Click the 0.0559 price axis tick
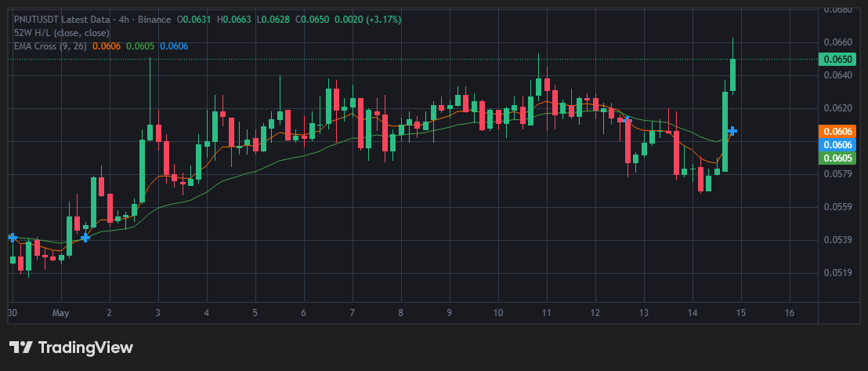 point(837,207)
